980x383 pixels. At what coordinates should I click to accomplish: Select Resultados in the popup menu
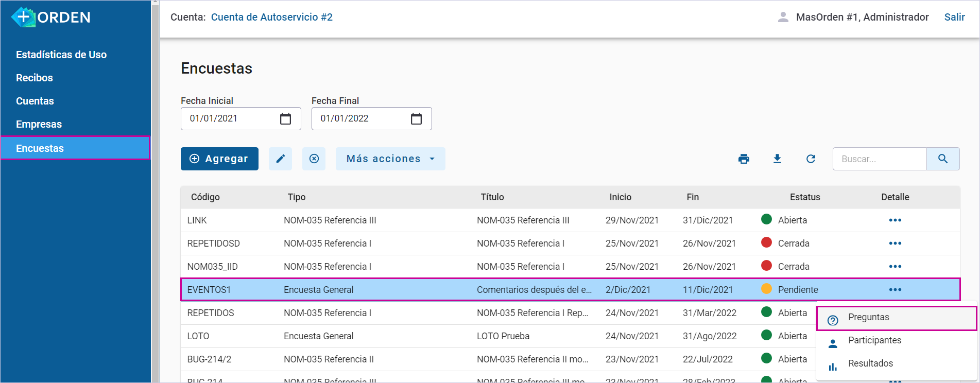[870, 363]
